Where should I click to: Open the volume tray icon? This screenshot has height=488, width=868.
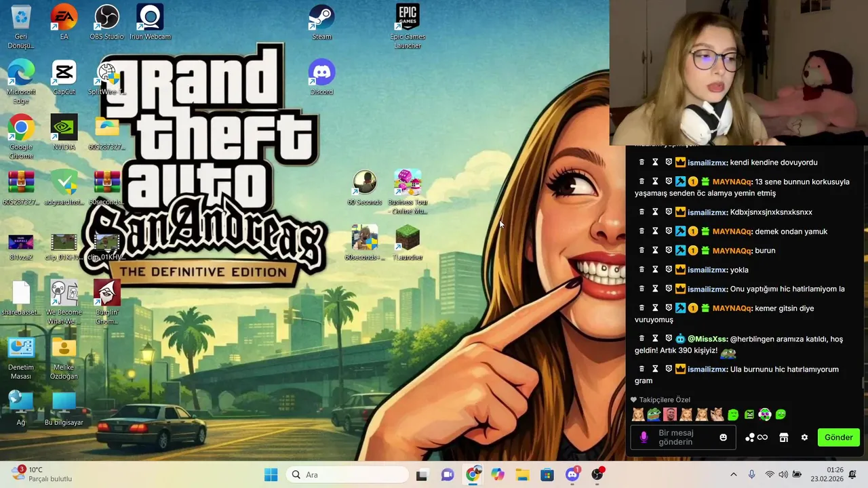pyautogui.click(x=783, y=474)
